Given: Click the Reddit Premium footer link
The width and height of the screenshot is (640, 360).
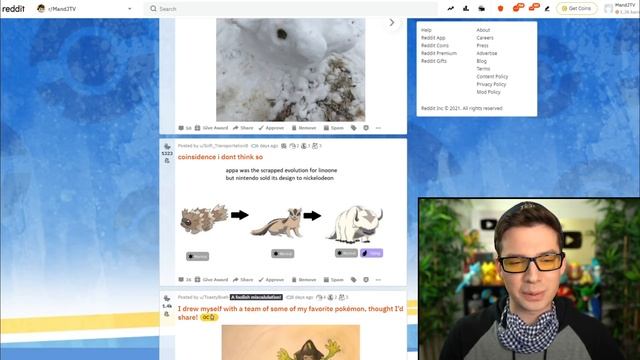Looking at the screenshot, I should click(x=439, y=53).
